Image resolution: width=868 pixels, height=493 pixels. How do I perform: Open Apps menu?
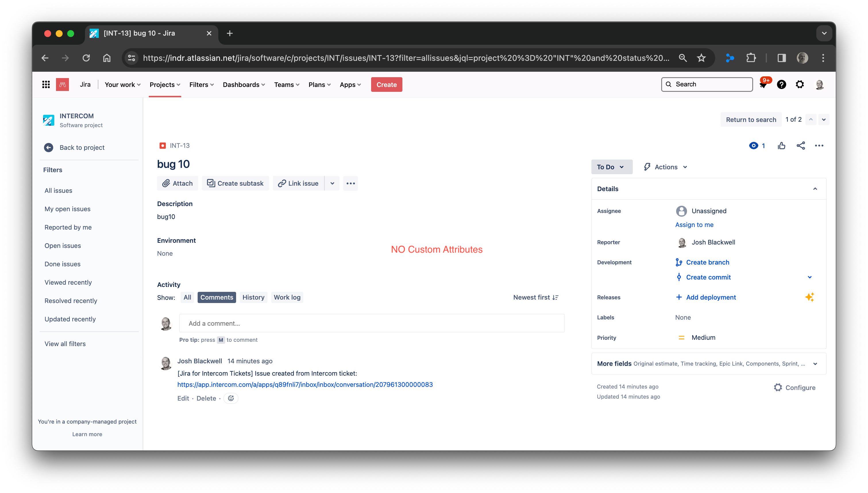tap(350, 85)
